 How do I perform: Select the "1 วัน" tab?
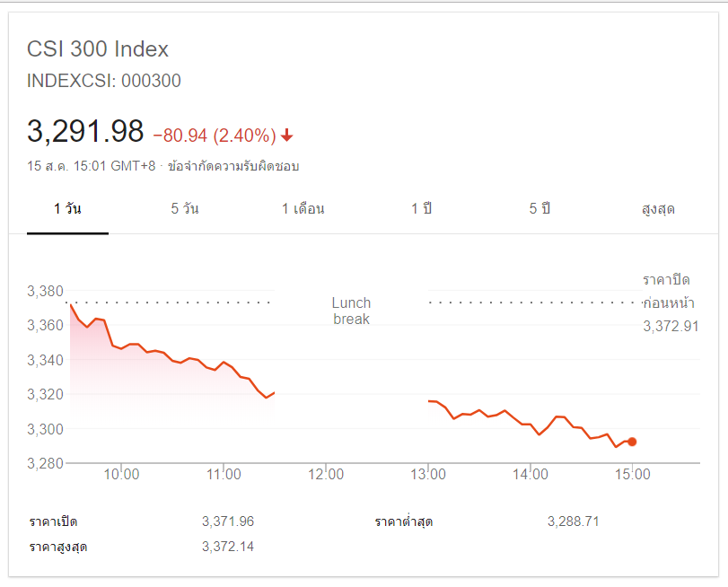pos(67,209)
